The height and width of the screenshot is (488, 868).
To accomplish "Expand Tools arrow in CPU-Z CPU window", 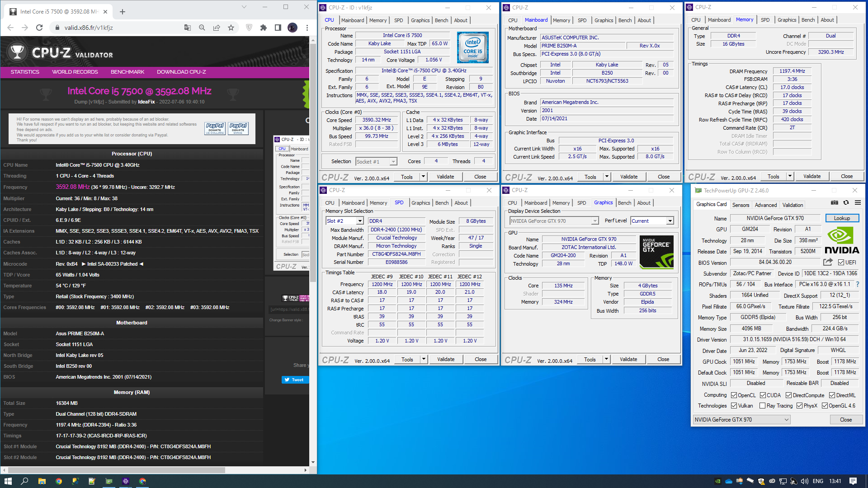I will [x=424, y=177].
